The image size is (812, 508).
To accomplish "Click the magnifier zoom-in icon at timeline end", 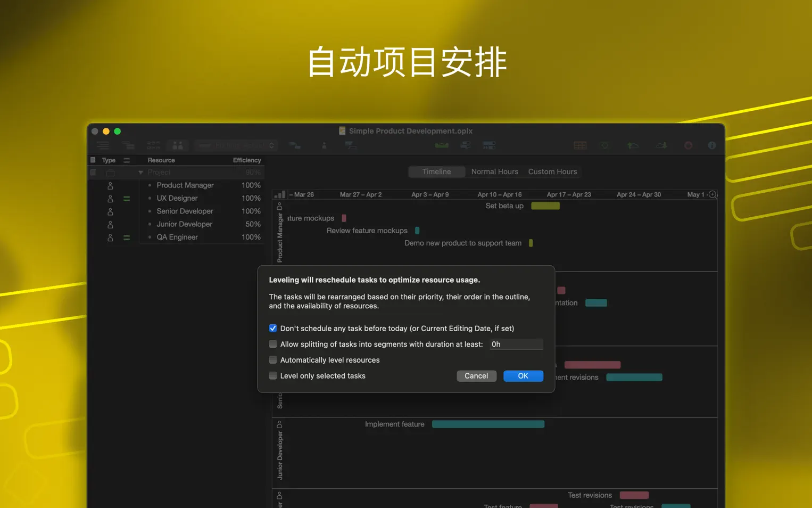I will pyautogui.click(x=713, y=194).
